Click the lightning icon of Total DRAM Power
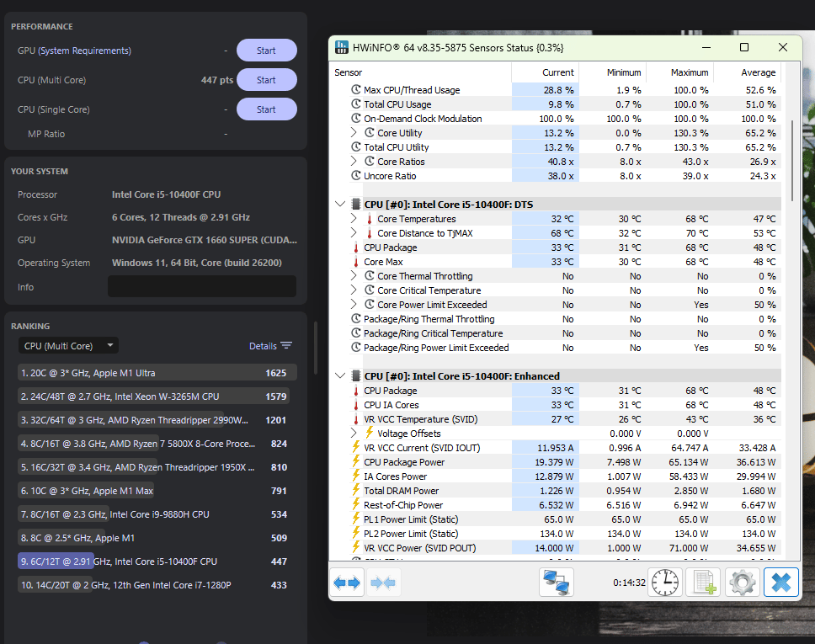Viewport: 815px width, 644px height. point(356,490)
